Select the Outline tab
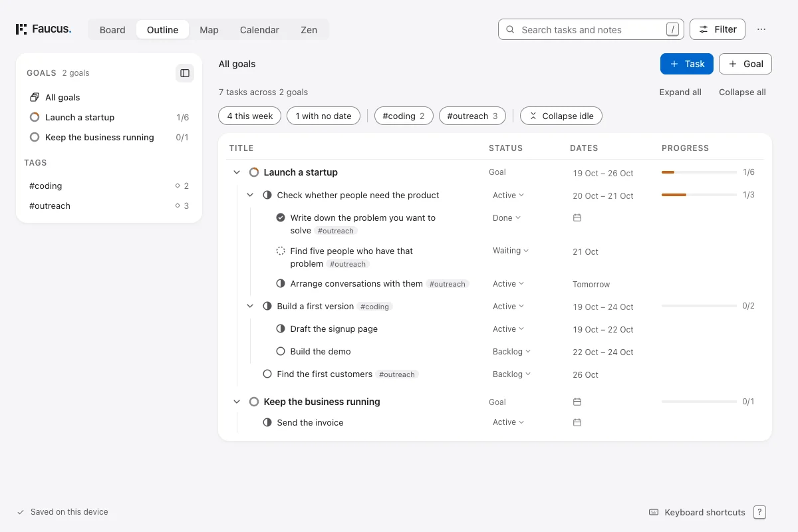Image resolution: width=798 pixels, height=532 pixels. [163, 29]
